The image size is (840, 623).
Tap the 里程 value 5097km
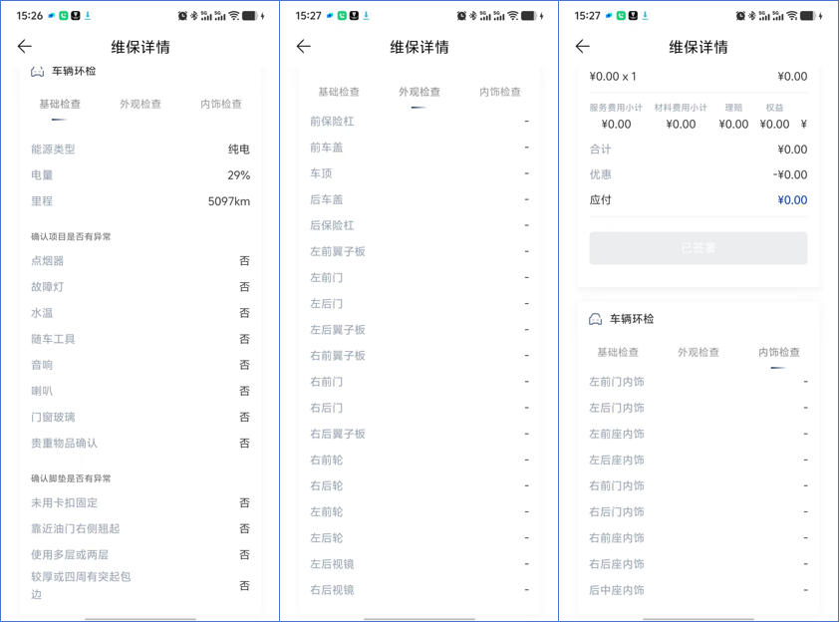[x=229, y=201]
